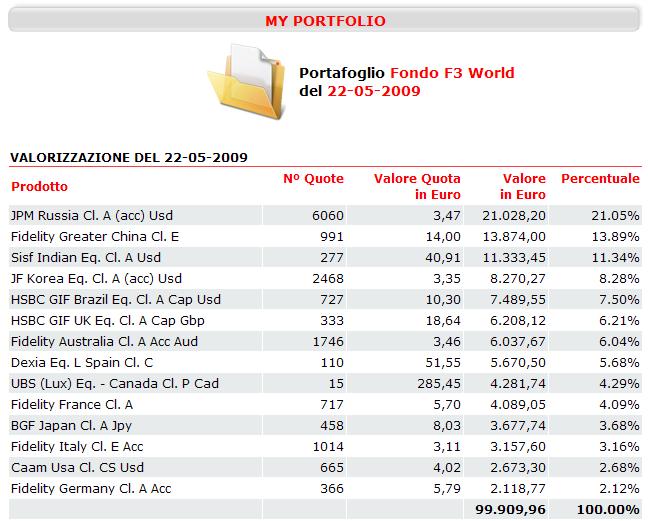Click percentage 4.29% for UBS Canada
Viewport: 648px width, 521px height.
[x=619, y=384]
